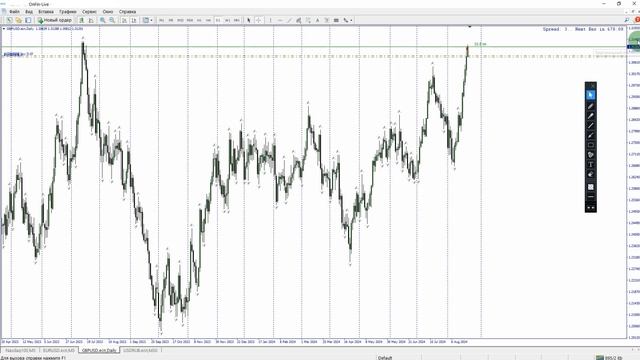
Task: Click the chart price scale axis
Action: coord(633,182)
